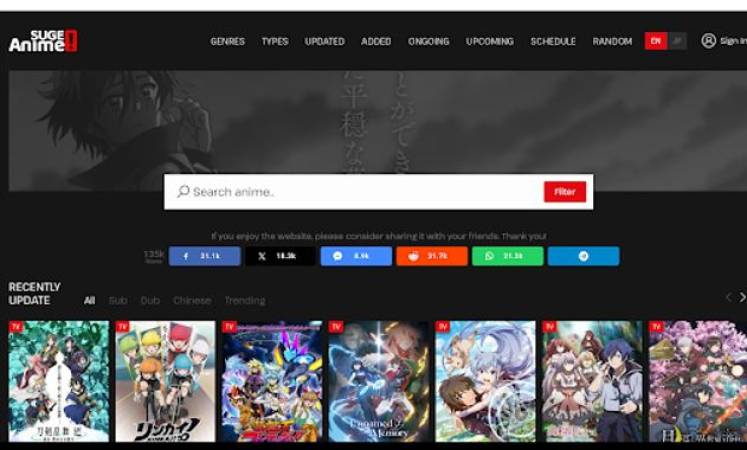Open the third robot-battle anime poster
747x450 pixels.
pos(272,381)
